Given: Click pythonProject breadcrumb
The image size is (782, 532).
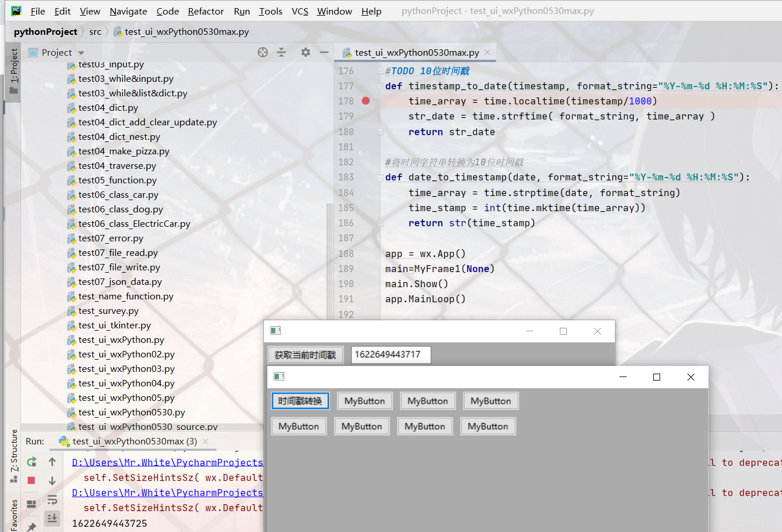Looking at the screenshot, I should [45, 32].
